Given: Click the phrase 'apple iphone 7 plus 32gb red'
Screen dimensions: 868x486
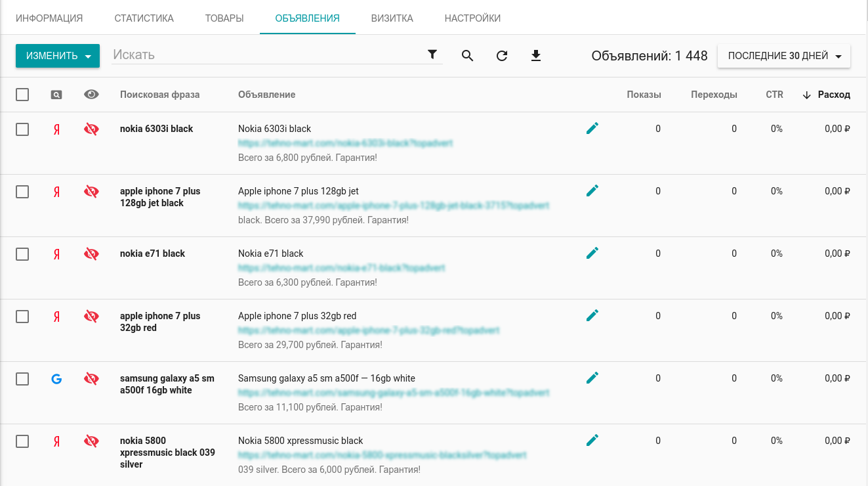Looking at the screenshot, I should click(160, 322).
